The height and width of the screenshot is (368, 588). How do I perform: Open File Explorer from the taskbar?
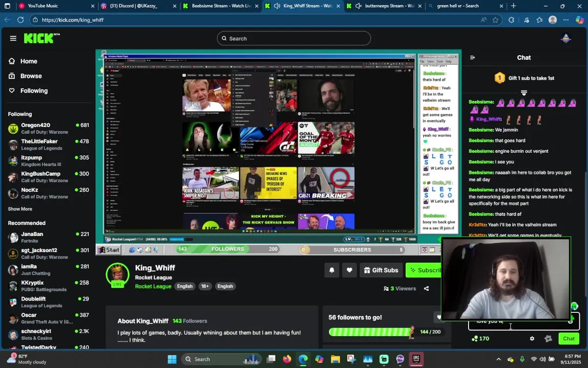coord(335,359)
